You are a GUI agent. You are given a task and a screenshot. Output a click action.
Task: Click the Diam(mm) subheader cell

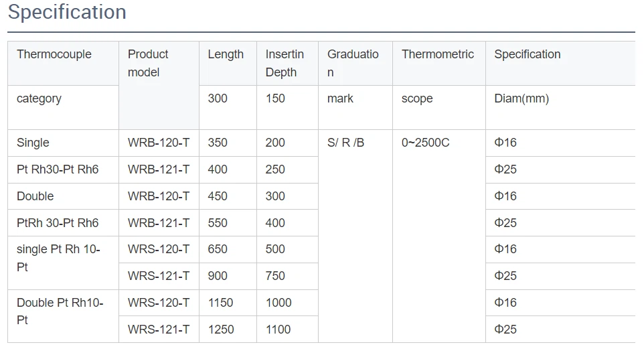[x=560, y=108]
